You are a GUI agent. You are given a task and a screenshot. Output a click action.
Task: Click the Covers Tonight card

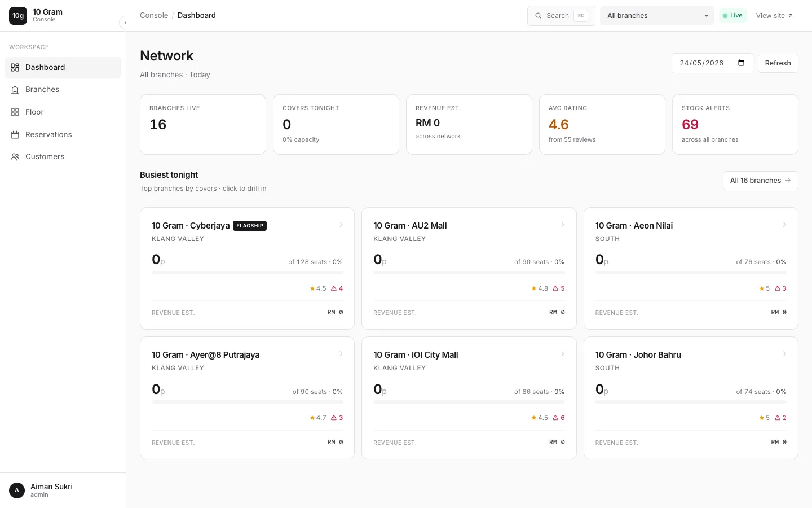tap(336, 124)
